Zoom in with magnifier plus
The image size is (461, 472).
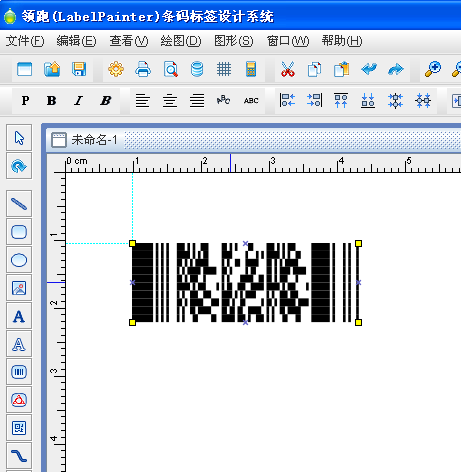point(433,69)
